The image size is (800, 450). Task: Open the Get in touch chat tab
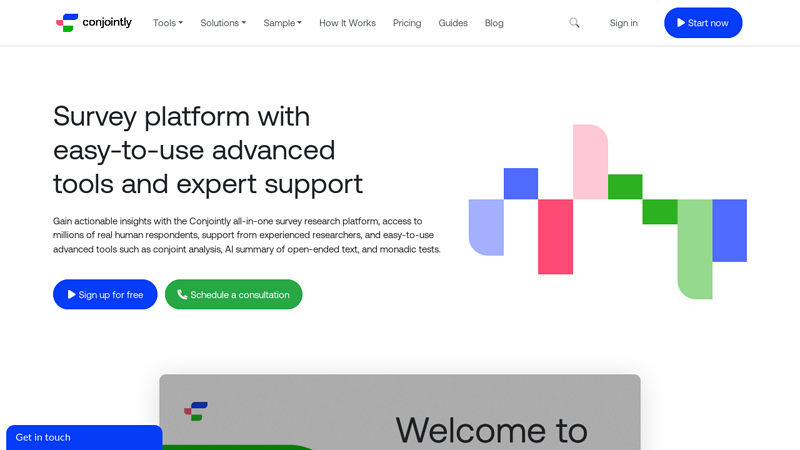click(84, 437)
